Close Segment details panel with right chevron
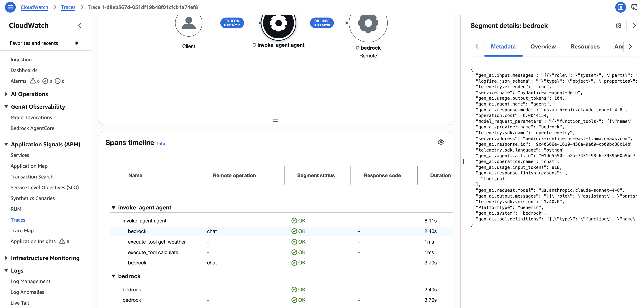This screenshot has height=308, width=644. [634, 26]
